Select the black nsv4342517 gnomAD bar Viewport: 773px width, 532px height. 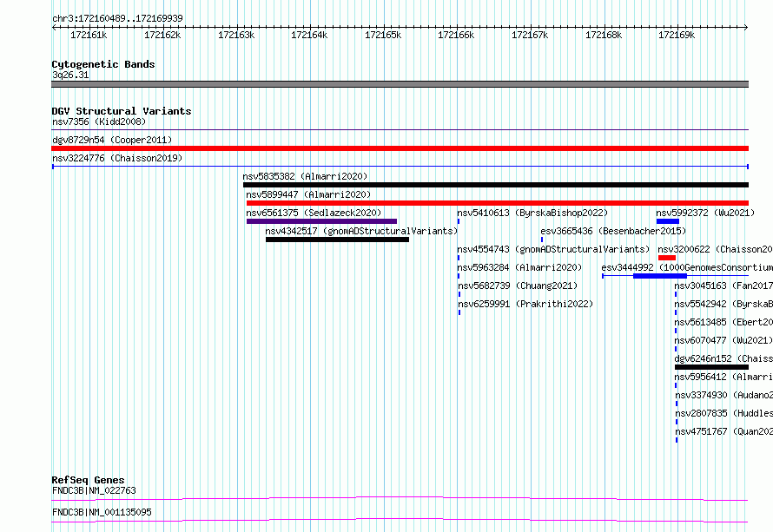point(337,240)
